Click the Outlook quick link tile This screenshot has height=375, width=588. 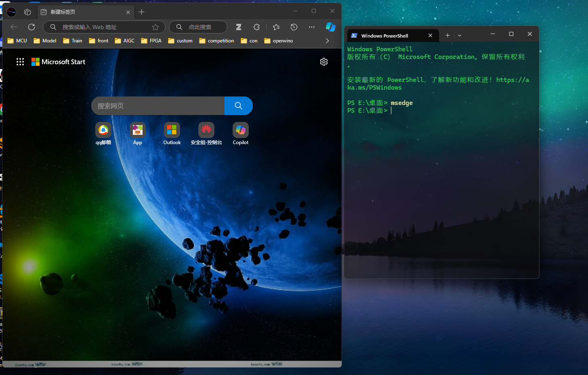(172, 134)
